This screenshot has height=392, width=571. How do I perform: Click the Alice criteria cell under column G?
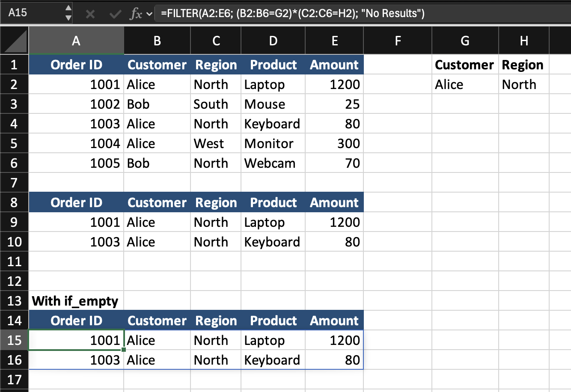tap(465, 85)
